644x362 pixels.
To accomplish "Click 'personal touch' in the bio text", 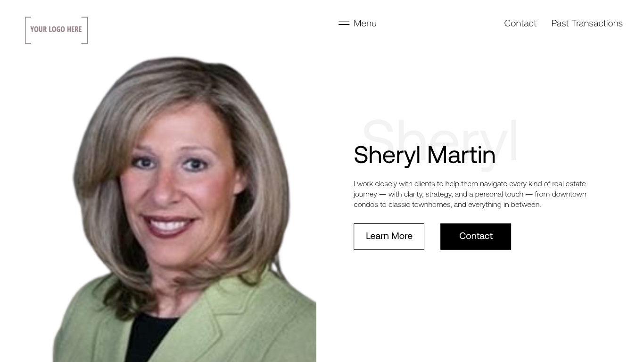I will coord(499,194).
